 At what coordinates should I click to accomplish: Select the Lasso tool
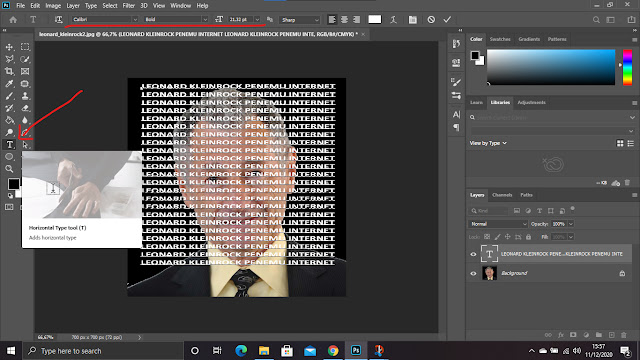tap(9, 60)
